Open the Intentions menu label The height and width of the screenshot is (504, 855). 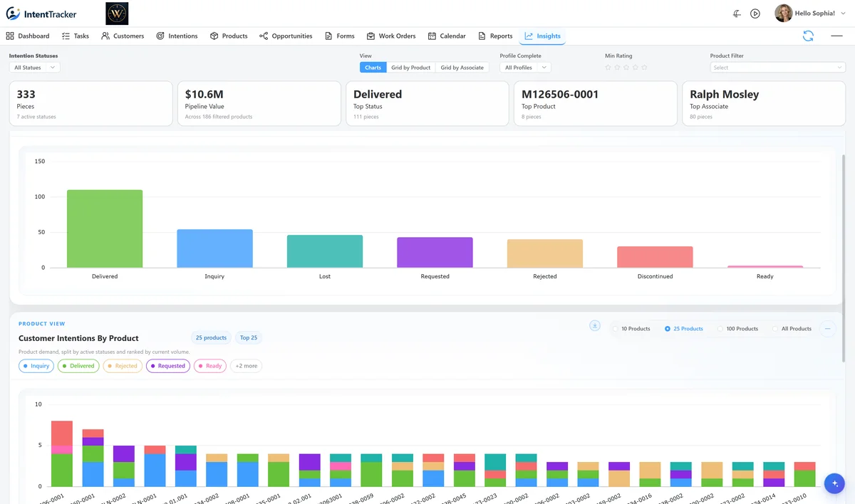pyautogui.click(x=183, y=36)
